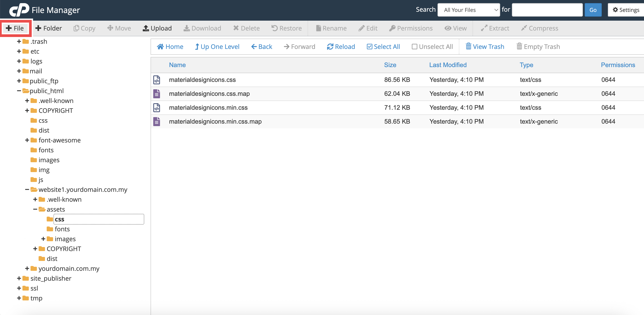Click the Rename toolbar icon
644x315 pixels.
pyautogui.click(x=318, y=28)
